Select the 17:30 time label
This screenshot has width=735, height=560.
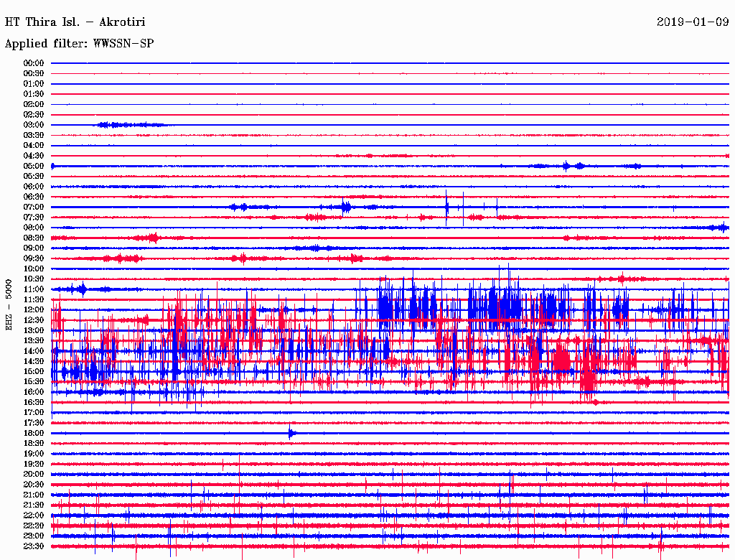tap(33, 423)
